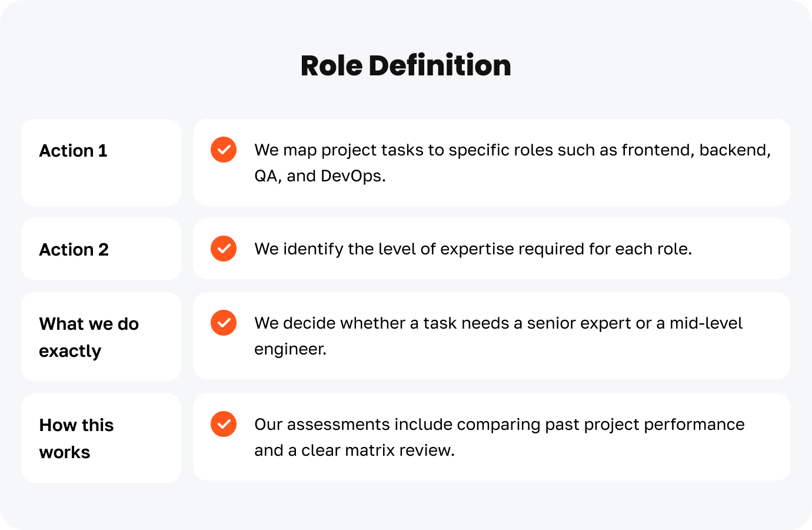Click the checkmark beside the assessments description
812x530 pixels.
coord(224,424)
